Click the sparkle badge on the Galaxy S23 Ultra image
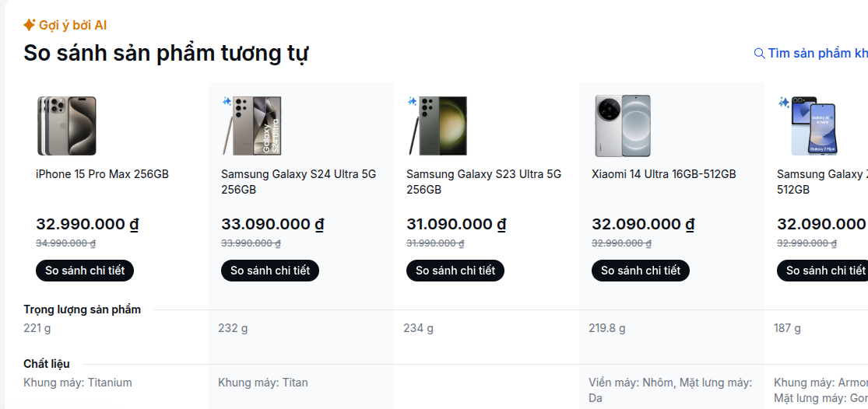 pyautogui.click(x=412, y=101)
